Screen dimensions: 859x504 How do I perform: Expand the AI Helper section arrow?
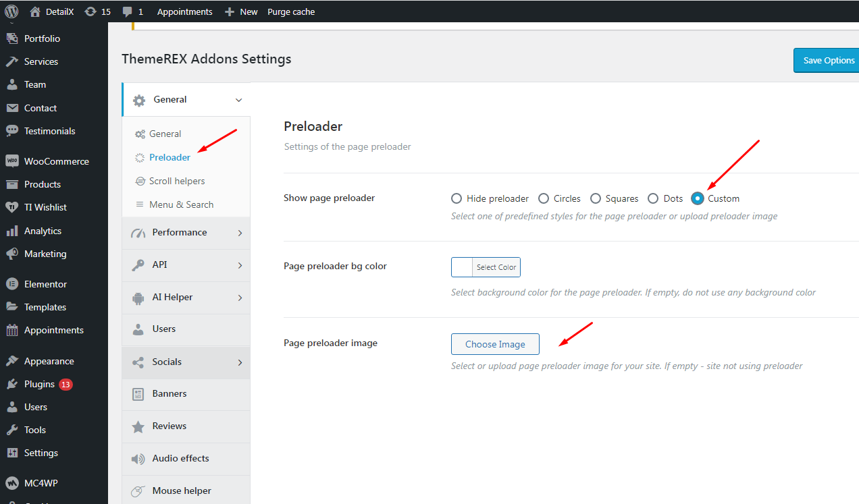tap(240, 298)
